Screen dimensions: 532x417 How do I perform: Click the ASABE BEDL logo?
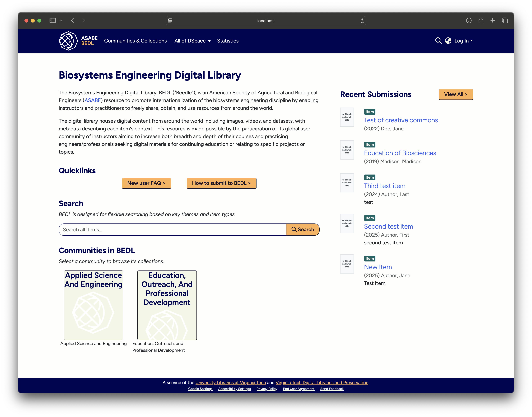[78, 41]
